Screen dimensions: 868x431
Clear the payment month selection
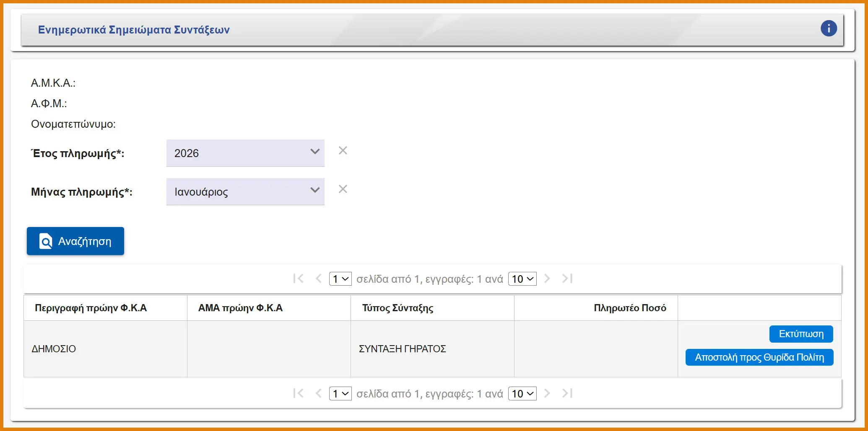[x=343, y=189]
